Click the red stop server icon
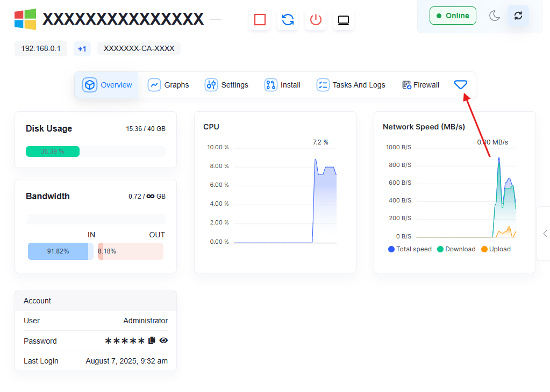550x392 pixels. point(260,20)
